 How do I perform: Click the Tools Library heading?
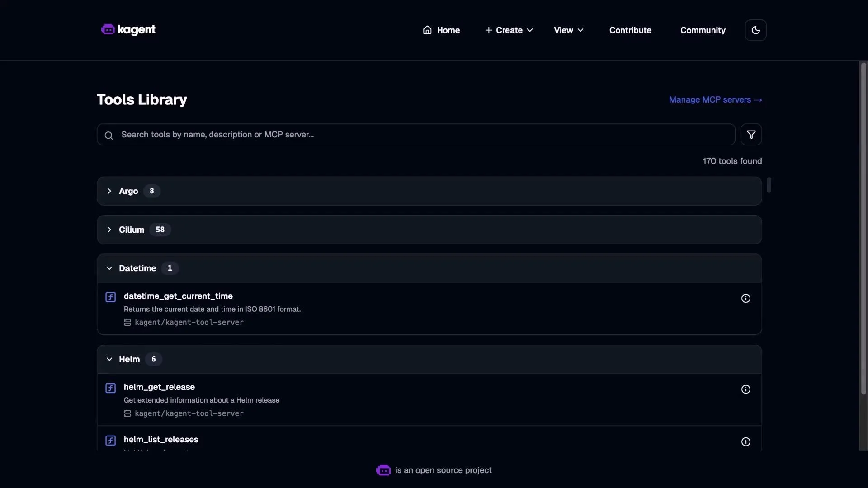[x=142, y=100]
